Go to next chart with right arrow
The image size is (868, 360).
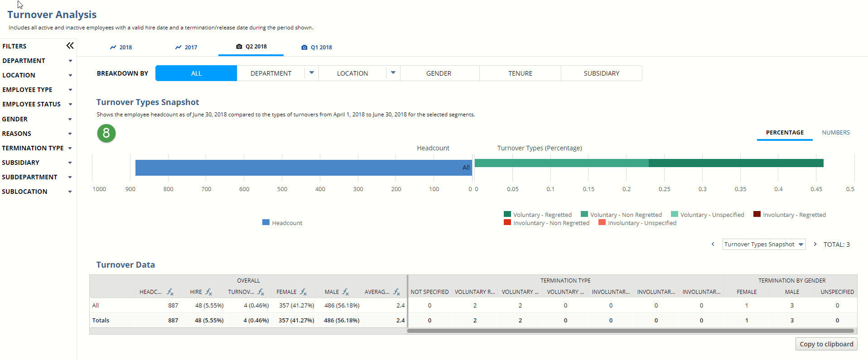point(815,244)
